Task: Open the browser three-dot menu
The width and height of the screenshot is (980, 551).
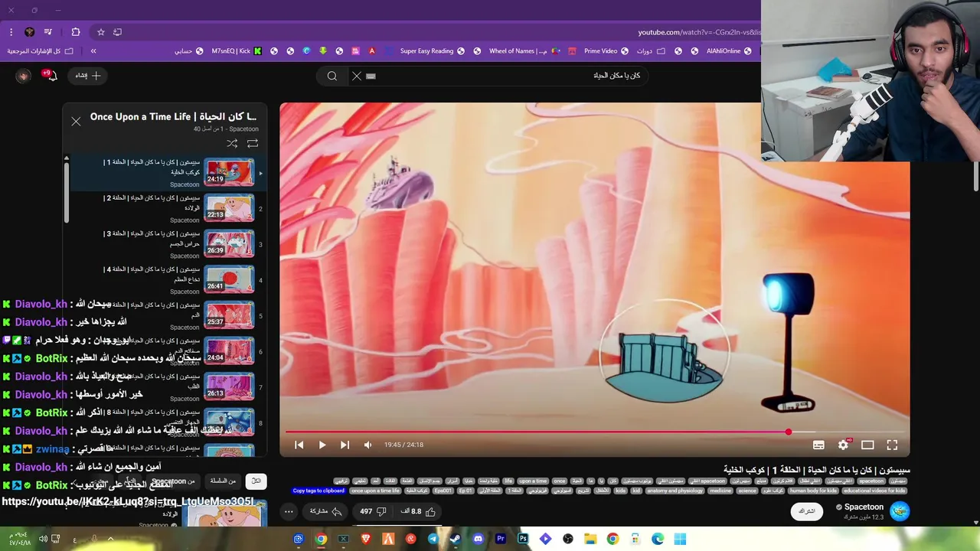Action: (x=11, y=32)
